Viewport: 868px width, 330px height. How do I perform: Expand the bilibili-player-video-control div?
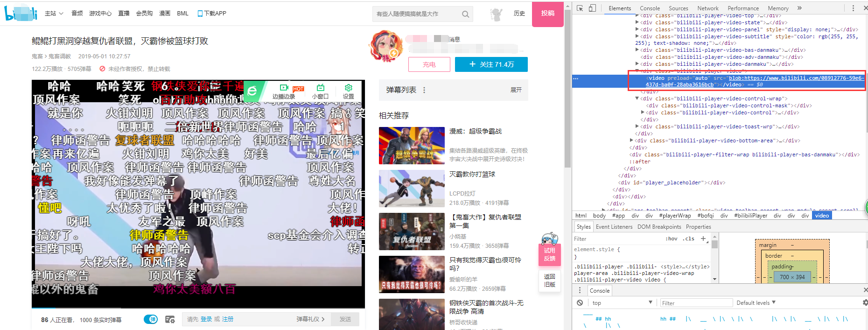click(643, 112)
